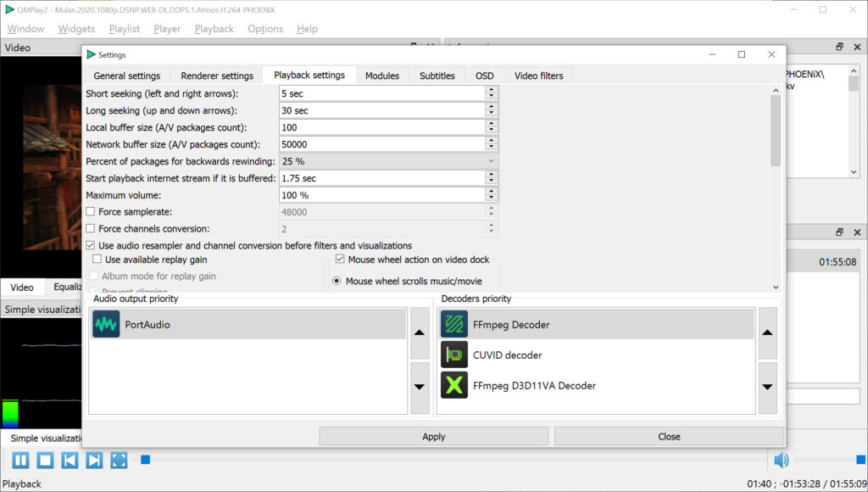Increase Short seeking value with up arrow
The image size is (868, 492).
pyautogui.click(x=491, y=90)
